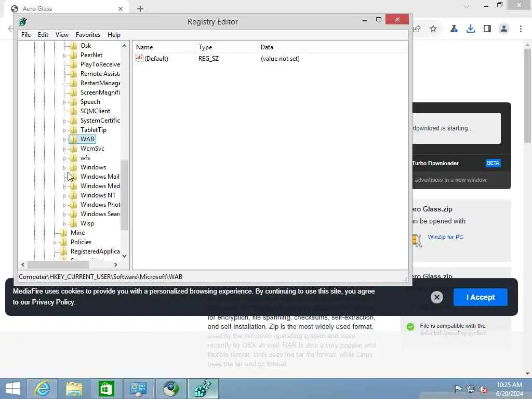Launch Internet Explorer from the taskbar
The image size is (532, 399).
[x=42, y=389]
